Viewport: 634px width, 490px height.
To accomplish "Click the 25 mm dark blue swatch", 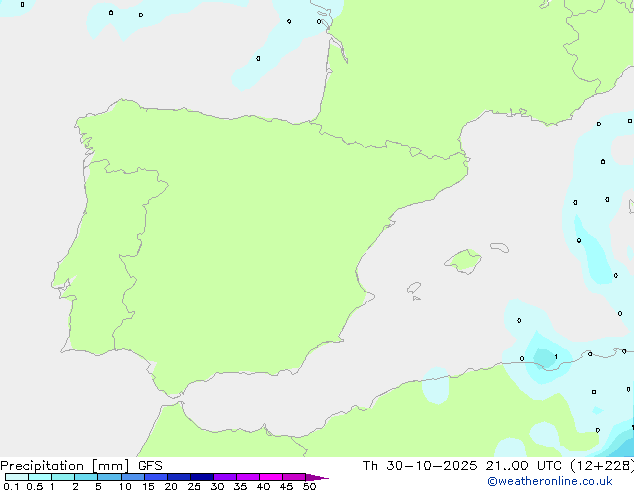I will pyautogui.click(x=202, y=477).
